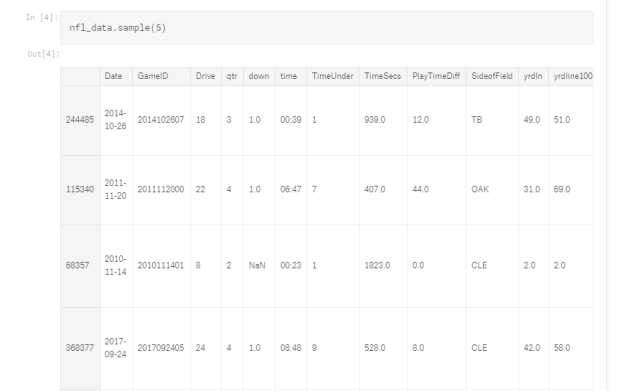The width and height of the screenshot is (620, 391).
Task: Click yrdln value 42.0
Action: pyautogui.click(x=532, y=348)
